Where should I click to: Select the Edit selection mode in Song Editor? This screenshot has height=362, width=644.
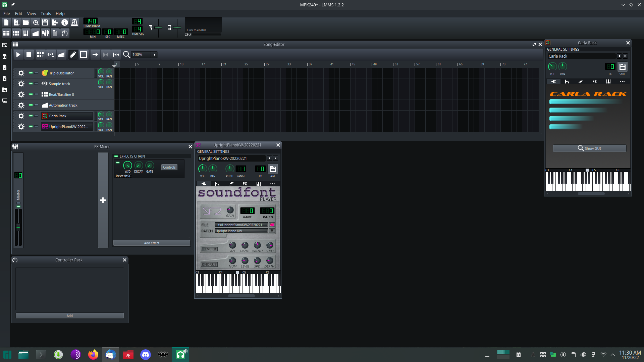pyautogui.click(x=84, y=54)
